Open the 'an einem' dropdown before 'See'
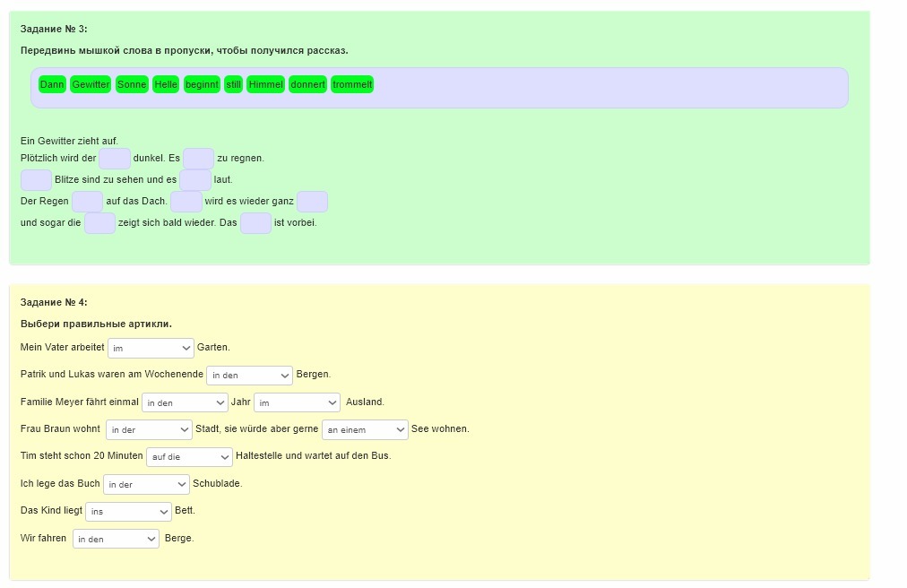907x588 pixels. click(x=365, y=429)
